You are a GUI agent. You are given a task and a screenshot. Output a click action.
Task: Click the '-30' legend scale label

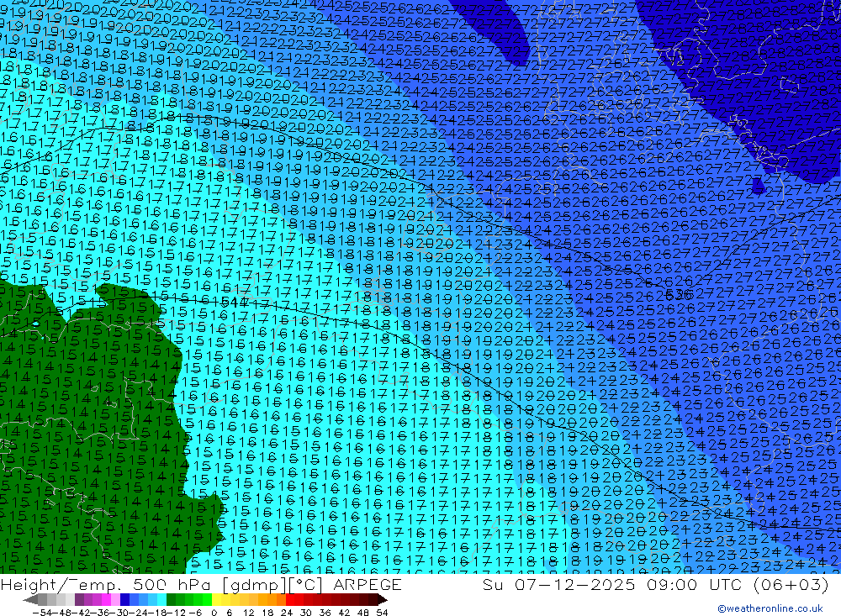(120, 613)
